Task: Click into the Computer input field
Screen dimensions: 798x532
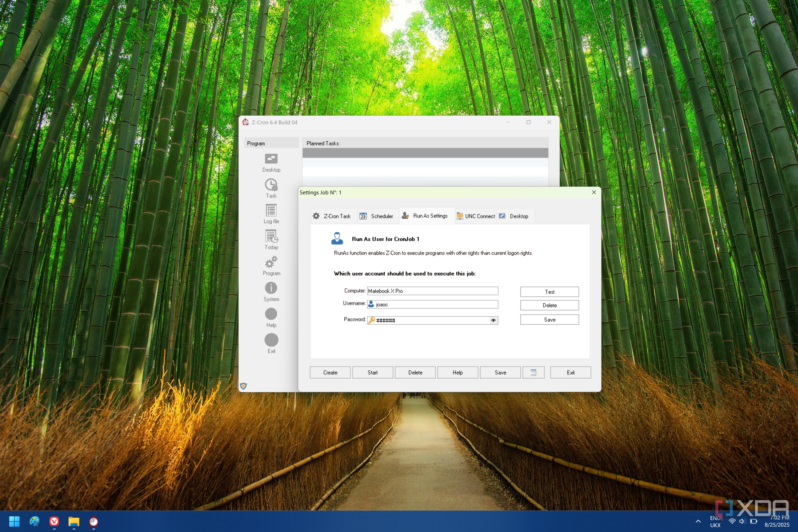Action: coord(433,291)
